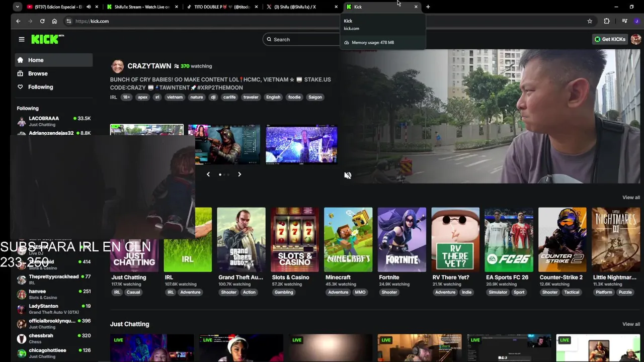The width and height of the screenshot is (644, 362).
Task: Click the Saigon tag on featured stream
Action: [315, 97]
